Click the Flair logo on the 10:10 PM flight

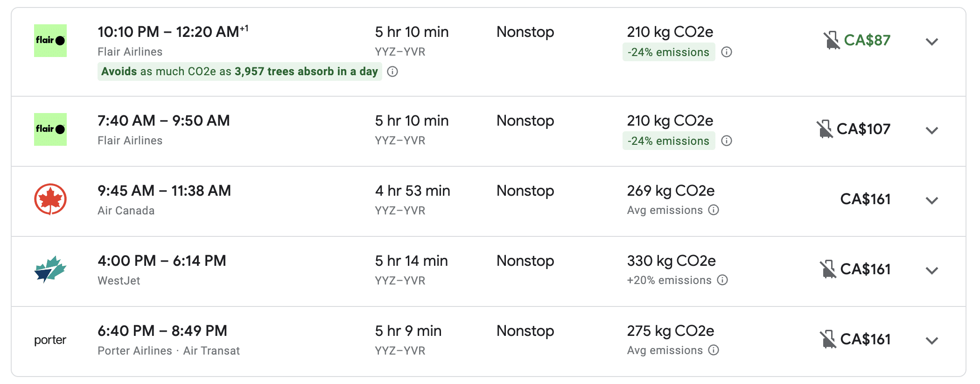coord(50,41)
